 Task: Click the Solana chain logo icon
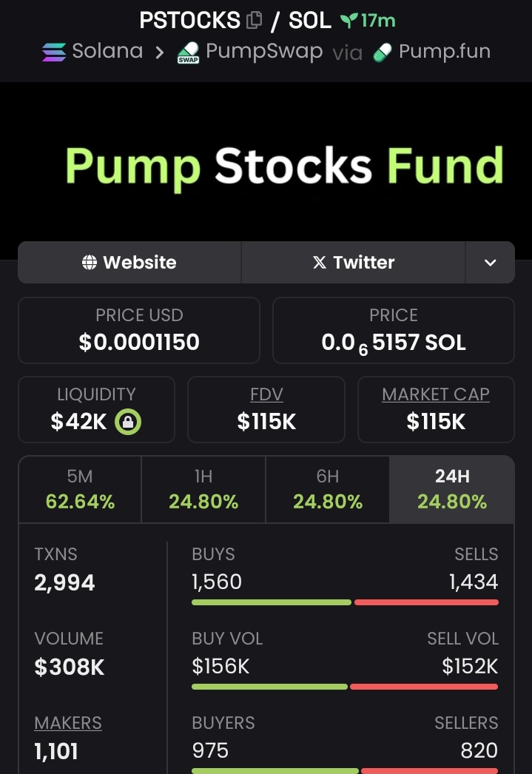pos(54,52)
